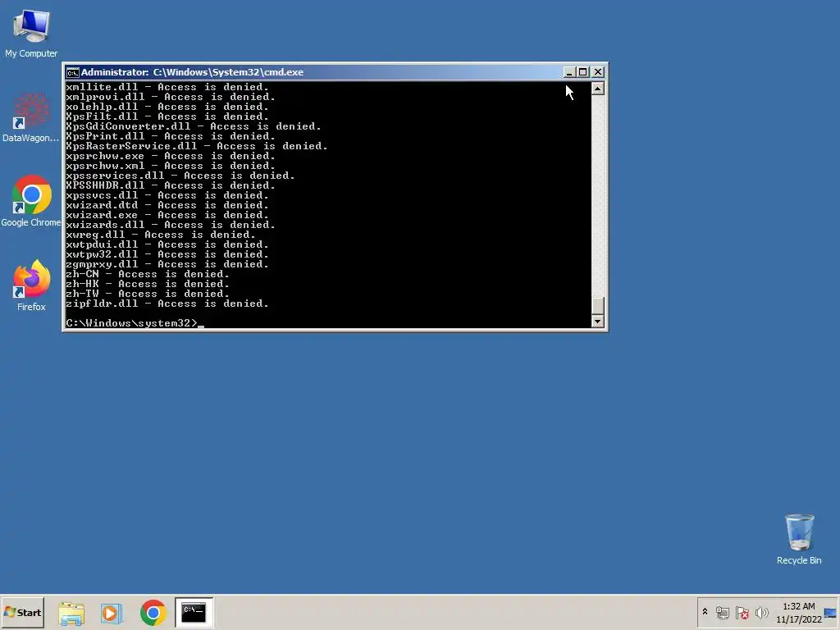Click the line 'xpsrchvw.exe - Access is denied.'
Image resolution: width=840 pixels, height=630 pixels.
coord(171,156)
